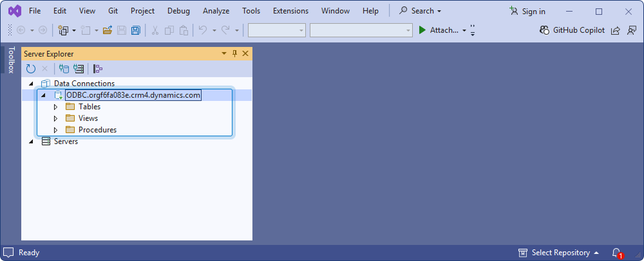Open the Git menu
This screenshot has height=261, width=644.
[x=113, y=11]
